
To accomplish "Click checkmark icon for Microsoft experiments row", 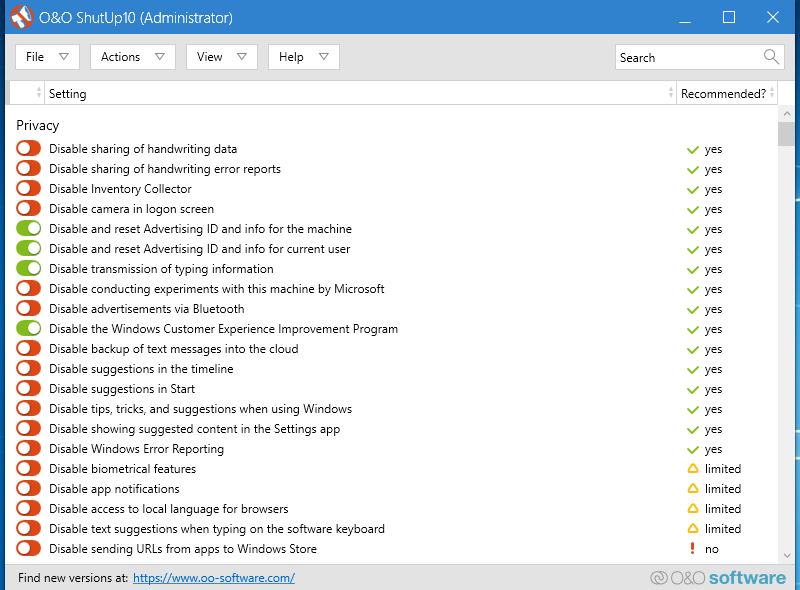I will (x=692, y=290).
